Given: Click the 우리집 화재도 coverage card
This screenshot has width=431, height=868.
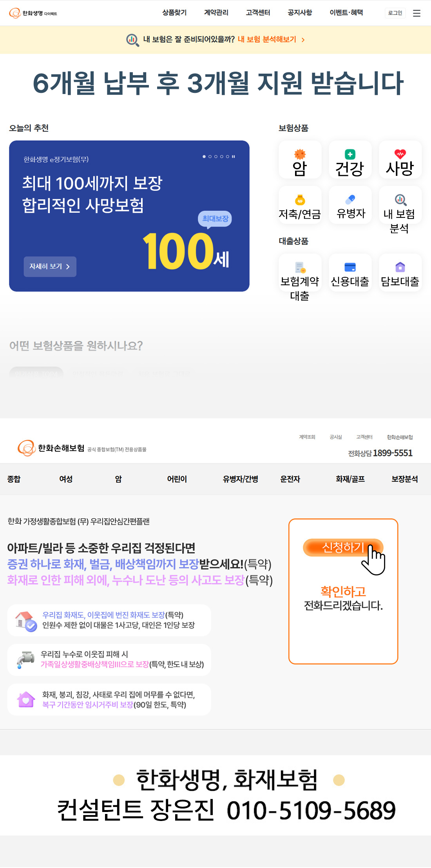Looking at the screenshot, I should click(x=109, y=620).
